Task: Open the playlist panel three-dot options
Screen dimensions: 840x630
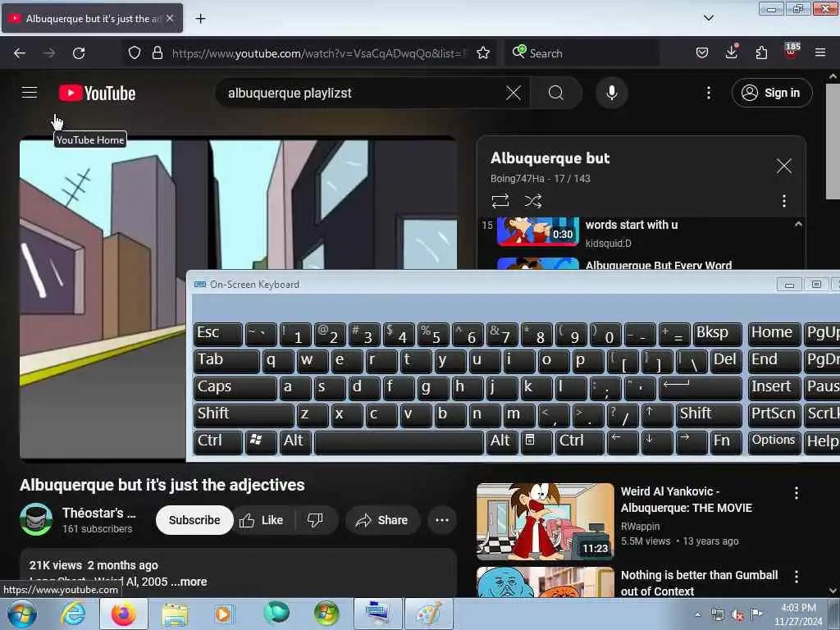Action: (783, 201)
